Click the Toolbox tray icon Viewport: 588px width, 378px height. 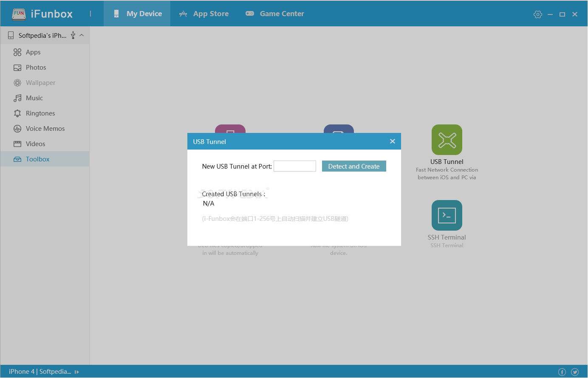tap(17, 159)
